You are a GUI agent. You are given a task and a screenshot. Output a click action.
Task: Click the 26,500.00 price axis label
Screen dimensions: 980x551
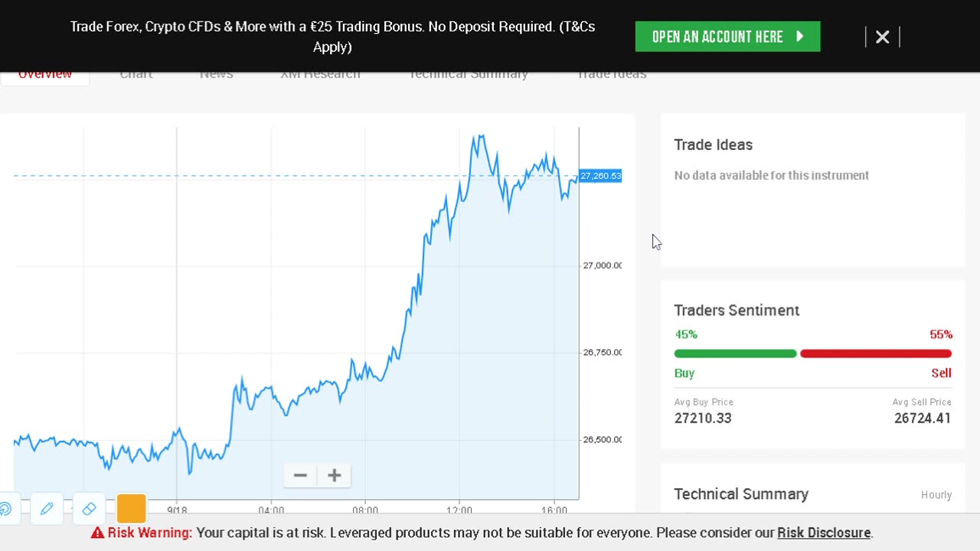coord(603,440)
